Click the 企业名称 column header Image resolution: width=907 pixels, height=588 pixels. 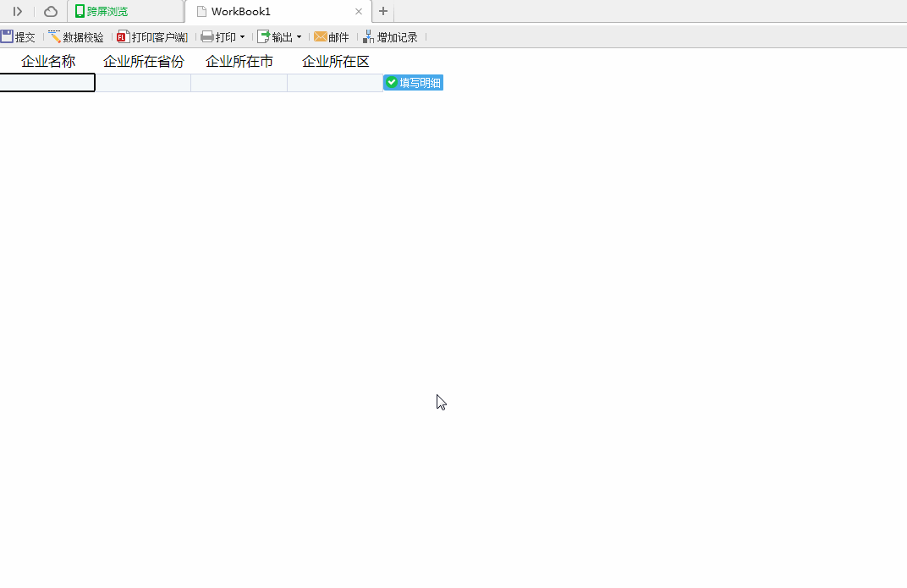click(x=48, y=61)
